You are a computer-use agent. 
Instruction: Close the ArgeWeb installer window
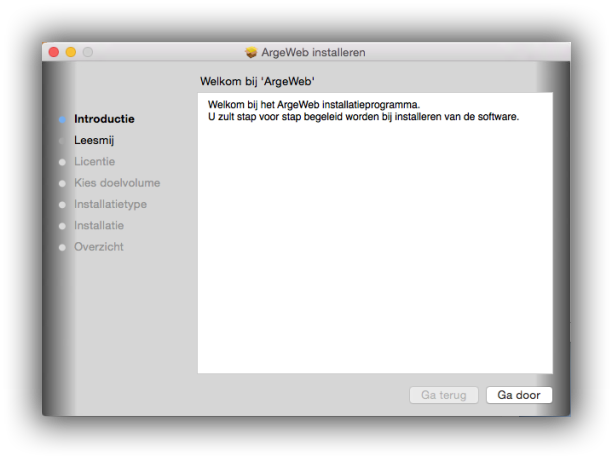coord(54,52)
